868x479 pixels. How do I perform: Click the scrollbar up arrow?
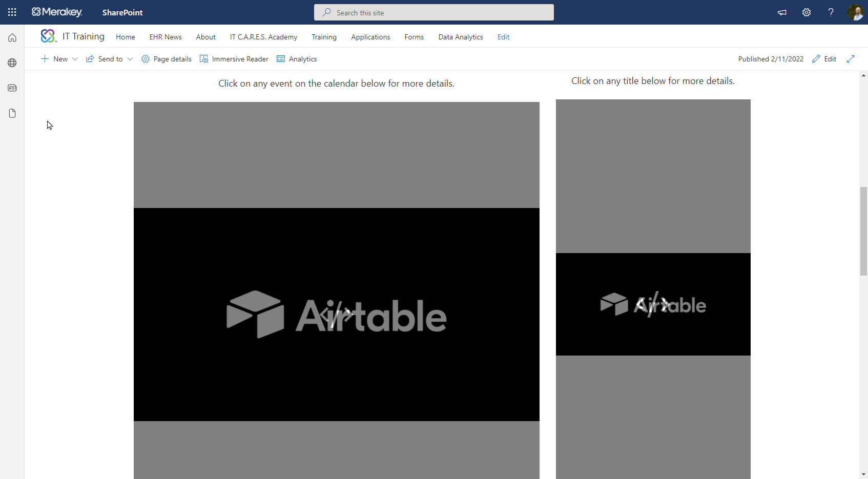863,75
